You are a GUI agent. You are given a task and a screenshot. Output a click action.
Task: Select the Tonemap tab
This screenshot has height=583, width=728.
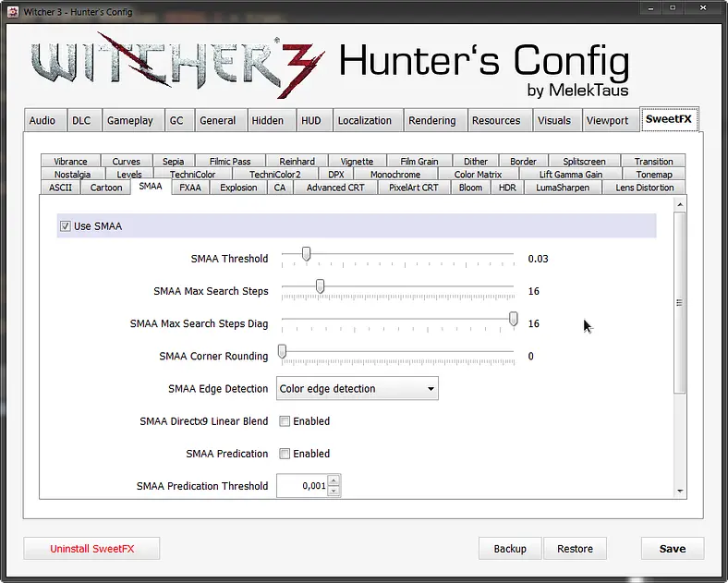pos(654,174)
